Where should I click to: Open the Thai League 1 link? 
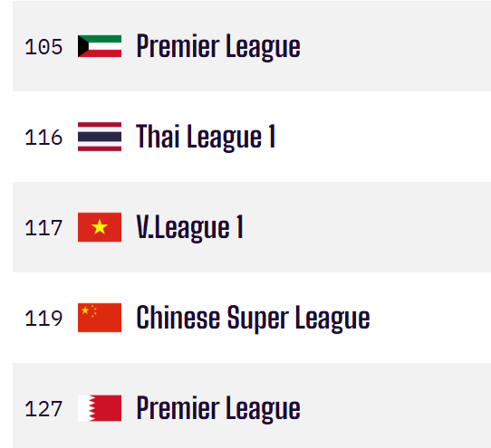(206, 137)
